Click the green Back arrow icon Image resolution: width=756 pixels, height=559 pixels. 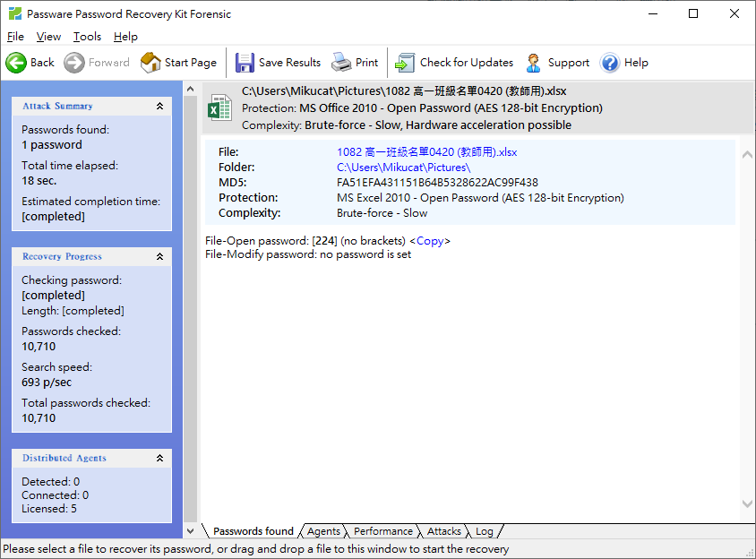(16, 63)
